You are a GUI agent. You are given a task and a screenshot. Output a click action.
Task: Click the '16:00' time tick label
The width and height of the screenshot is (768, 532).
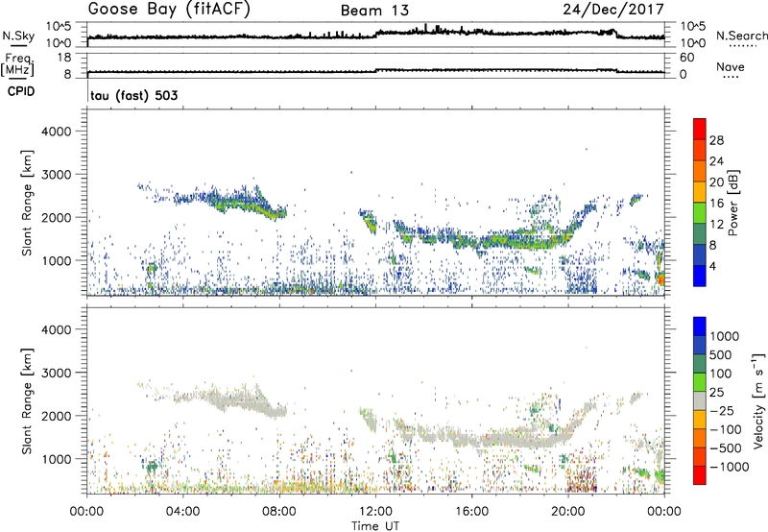tap(471, 512)
